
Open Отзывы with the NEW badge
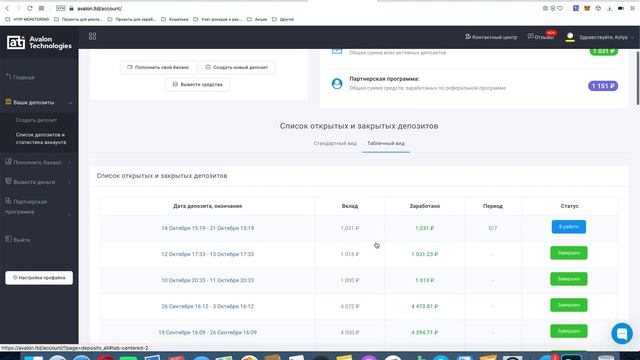[x=541, y=37]
